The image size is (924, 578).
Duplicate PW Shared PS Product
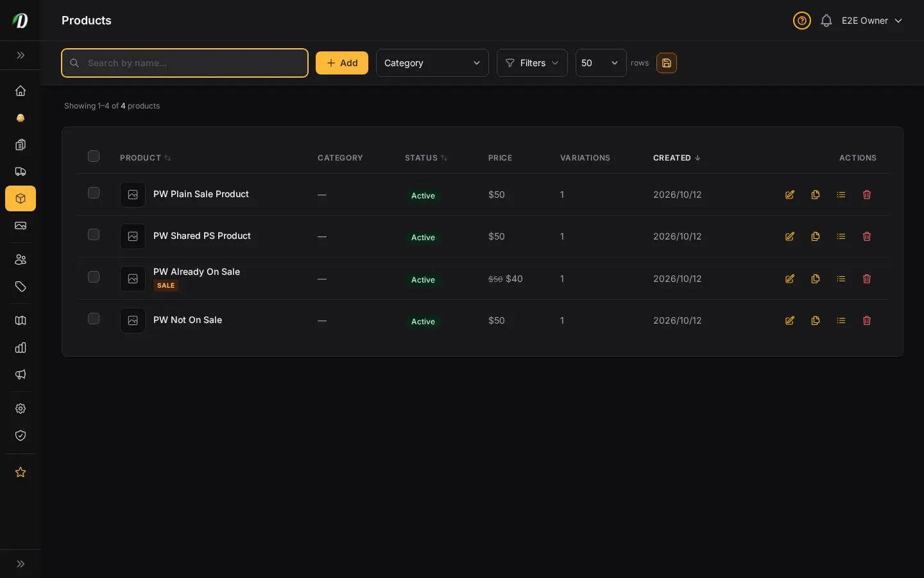(x=816, y=236)
